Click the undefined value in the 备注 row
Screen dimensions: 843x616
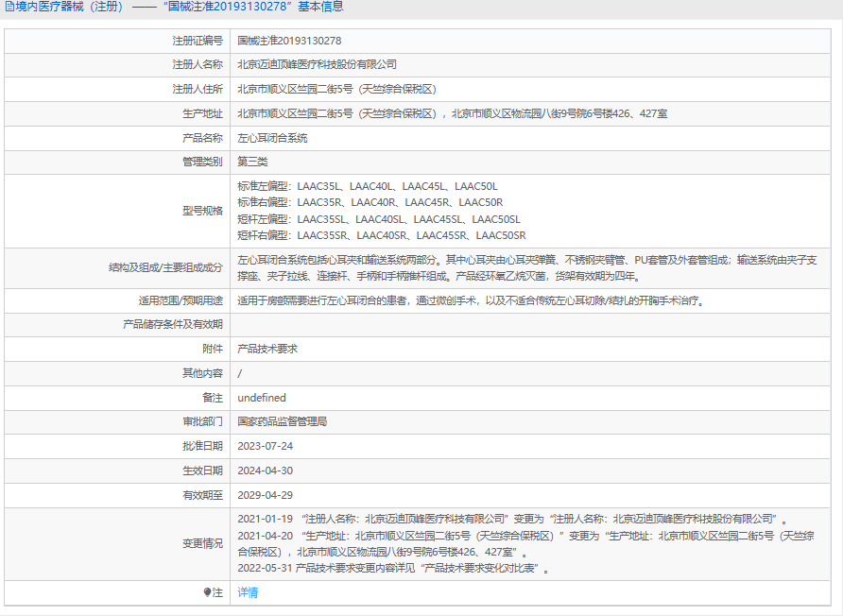[x=262, y=398]
